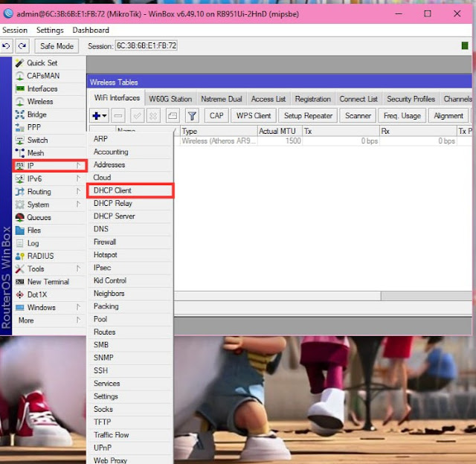Click the remove (minus) toolbar button
476x464 pixels.
tap(118, 116)
